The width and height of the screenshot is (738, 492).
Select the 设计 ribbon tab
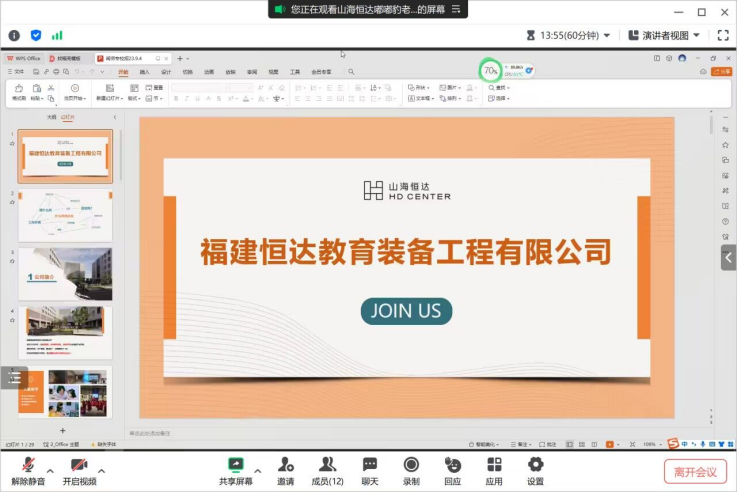[166, 72]
